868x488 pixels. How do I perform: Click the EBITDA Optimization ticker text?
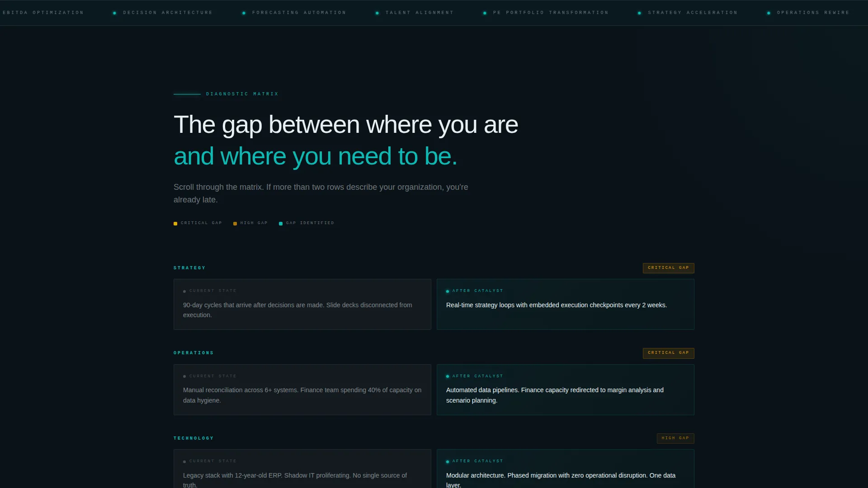coord(43,13)
